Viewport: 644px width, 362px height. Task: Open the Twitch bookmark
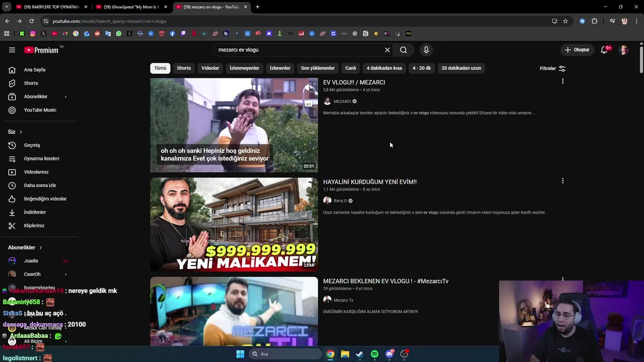pos(183,34)
